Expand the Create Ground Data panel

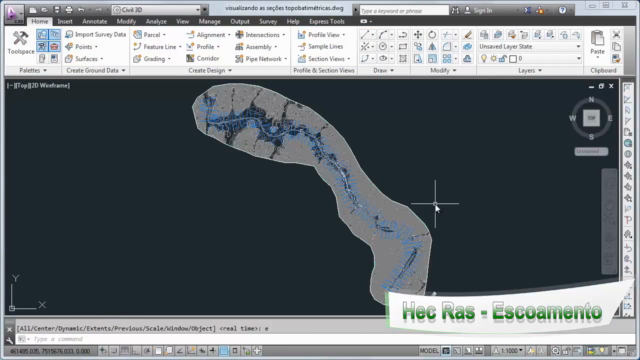point(96,70)
